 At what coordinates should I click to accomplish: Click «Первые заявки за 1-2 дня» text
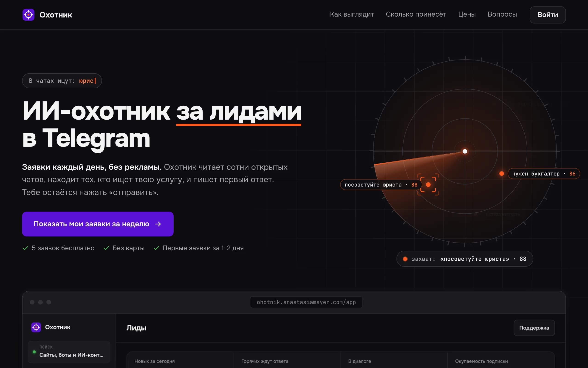(x=203, y=248)
